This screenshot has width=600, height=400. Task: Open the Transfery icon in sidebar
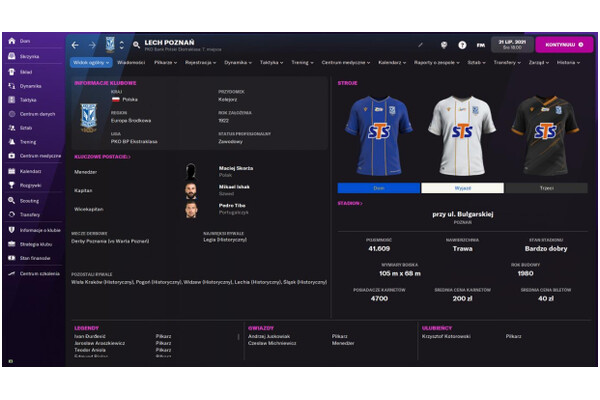(11, 214)
